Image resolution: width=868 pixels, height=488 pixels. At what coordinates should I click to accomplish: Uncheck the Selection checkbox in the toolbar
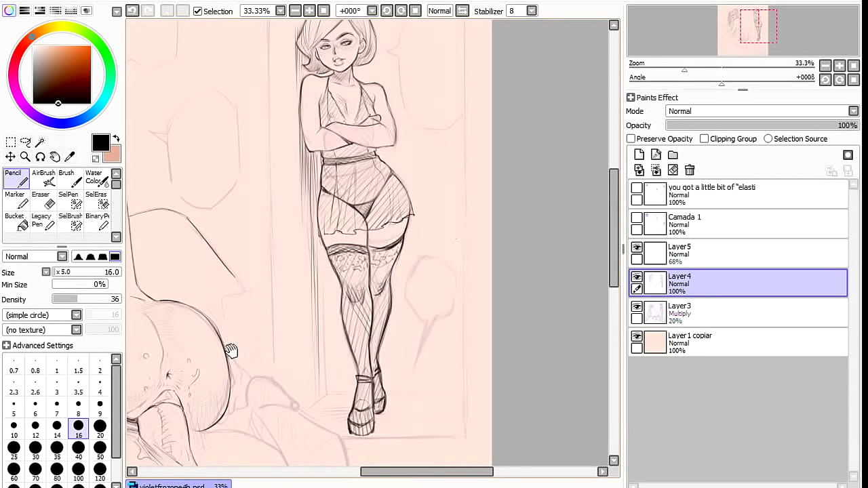tap(197, 11)
